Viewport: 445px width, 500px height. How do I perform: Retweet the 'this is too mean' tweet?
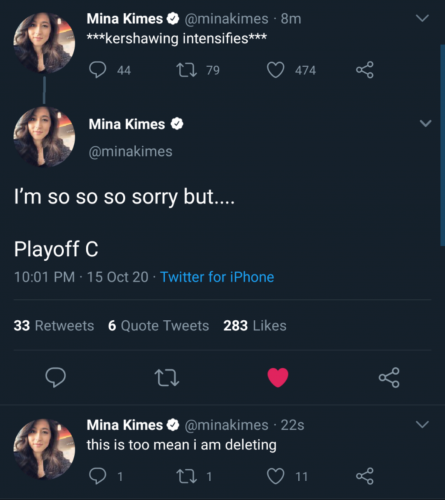186,476
